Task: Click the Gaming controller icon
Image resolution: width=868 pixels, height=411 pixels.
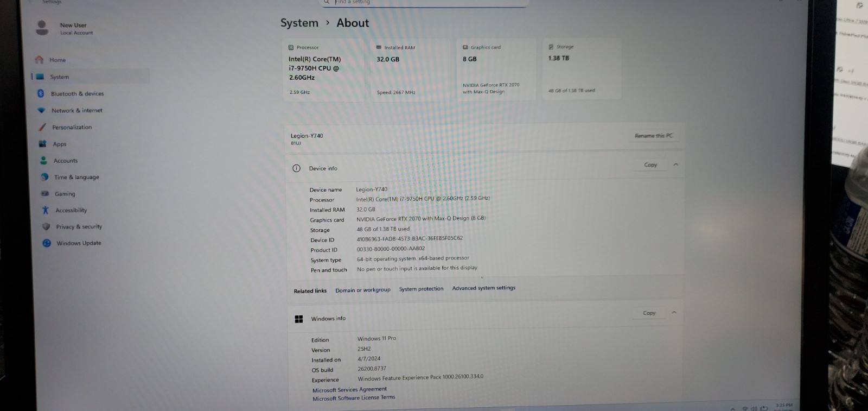Action: 45,193
